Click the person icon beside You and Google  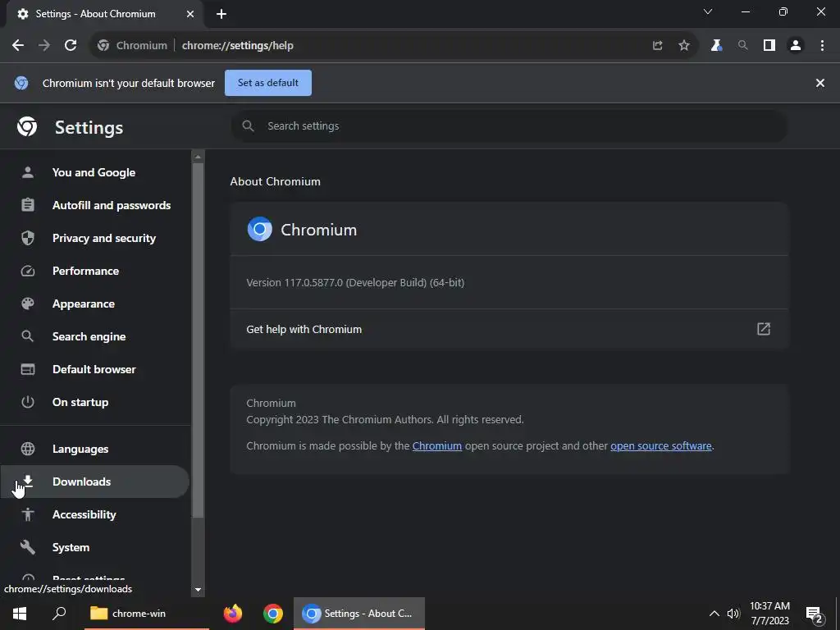click(x=28, y=172)
